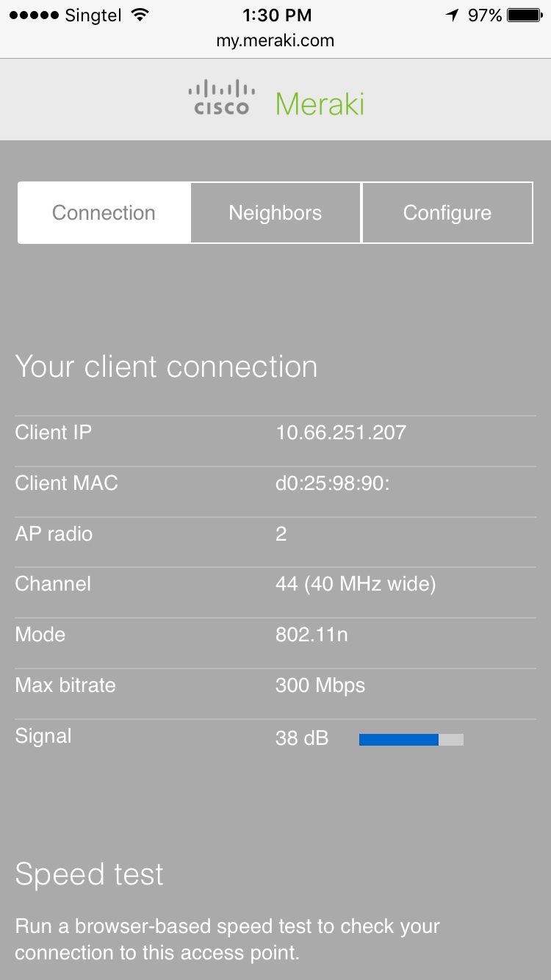Screen dimensions: 551x980
Task: Tap the location services arrow icon
Action: 452,15
